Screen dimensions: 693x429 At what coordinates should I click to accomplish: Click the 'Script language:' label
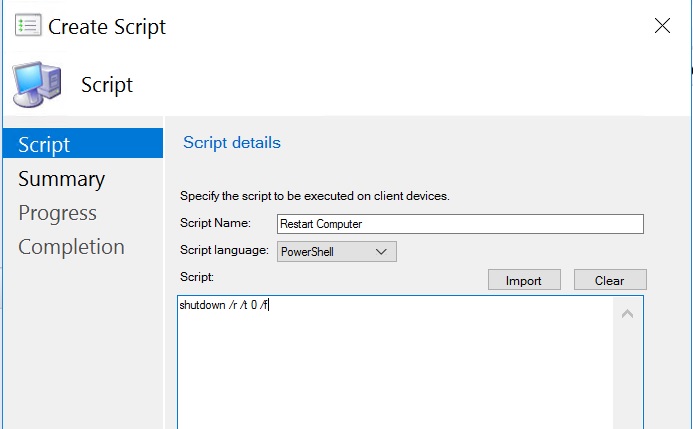click(224, 250)
